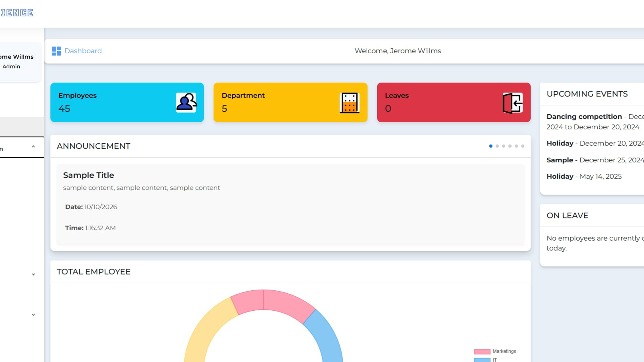
Task: Expand the middle collapsed sidebar chevron
Action: pyautogui.click(x=33, y=274)
